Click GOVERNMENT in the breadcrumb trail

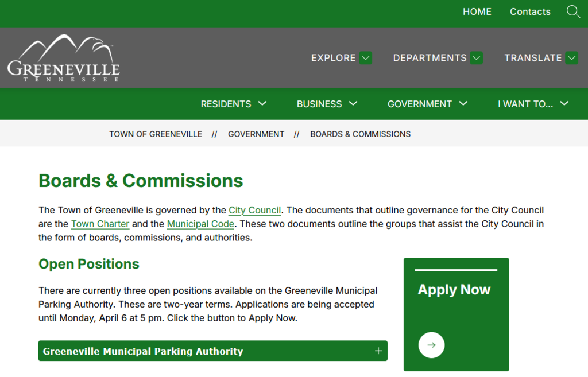256,134
